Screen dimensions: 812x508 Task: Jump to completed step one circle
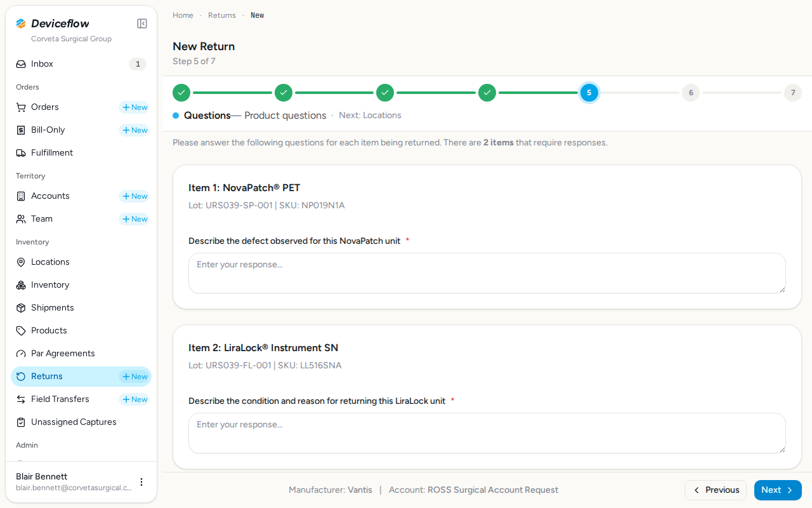point(181,93)
